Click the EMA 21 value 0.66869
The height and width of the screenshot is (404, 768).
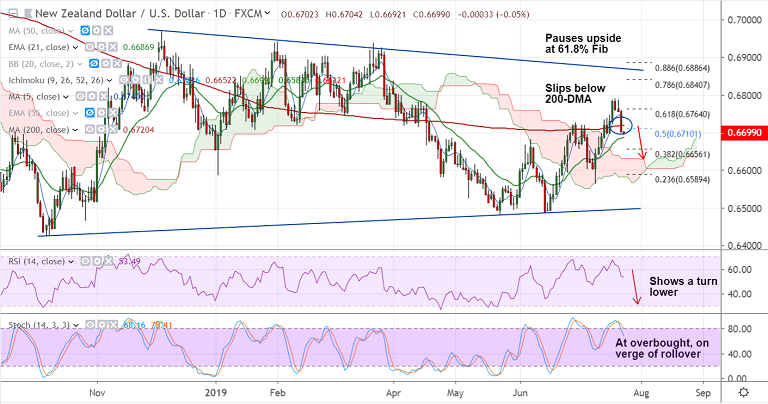pyautogui.click(x=138, y=48)
